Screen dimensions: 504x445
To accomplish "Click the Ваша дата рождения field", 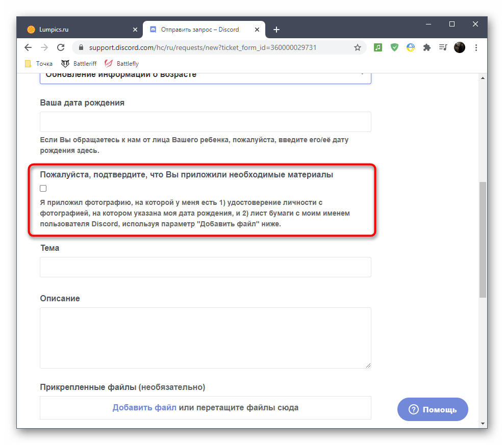I will [206, 122].
